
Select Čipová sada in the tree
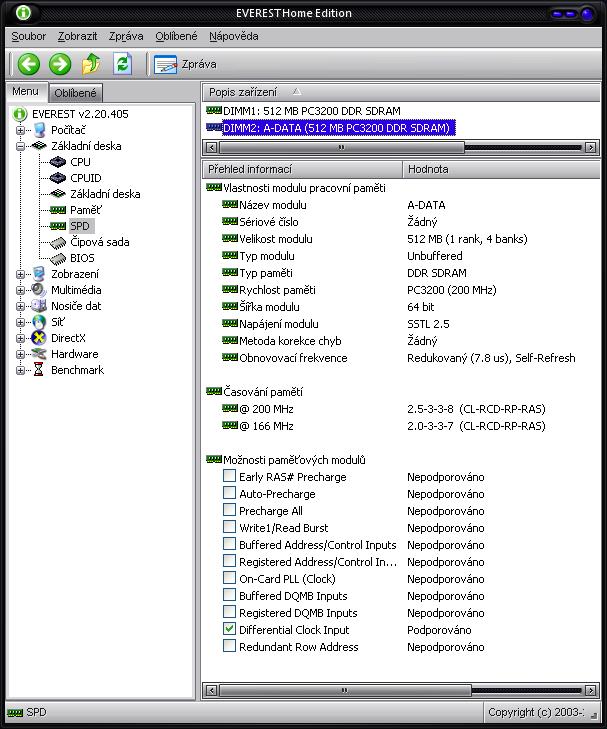point(99,242)
